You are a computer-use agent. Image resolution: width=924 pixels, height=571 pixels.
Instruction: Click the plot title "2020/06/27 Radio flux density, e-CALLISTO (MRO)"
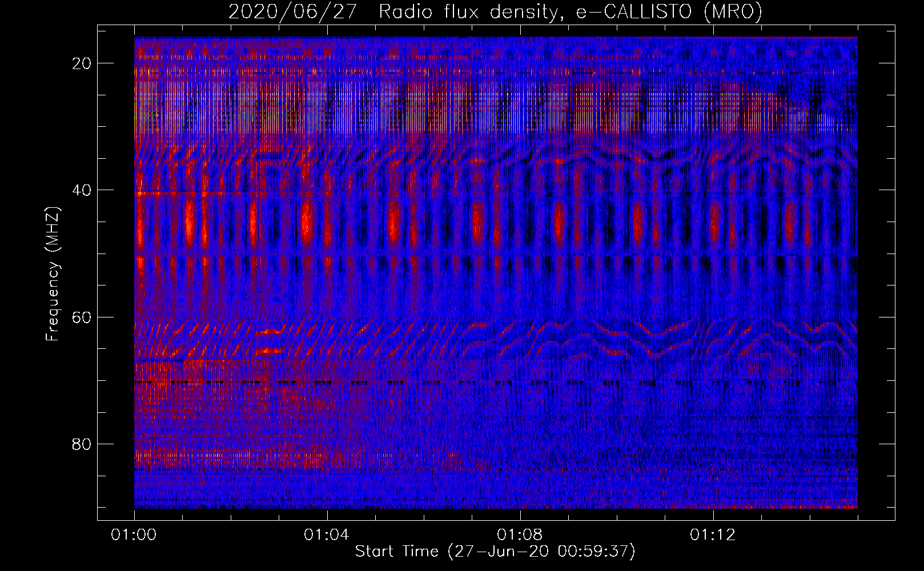coord(495,11)
